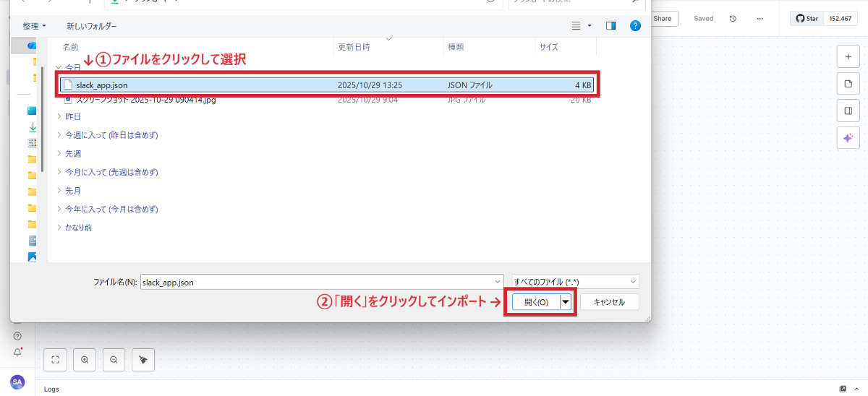Click the workflow history clock icon

[x=733, y=19]
